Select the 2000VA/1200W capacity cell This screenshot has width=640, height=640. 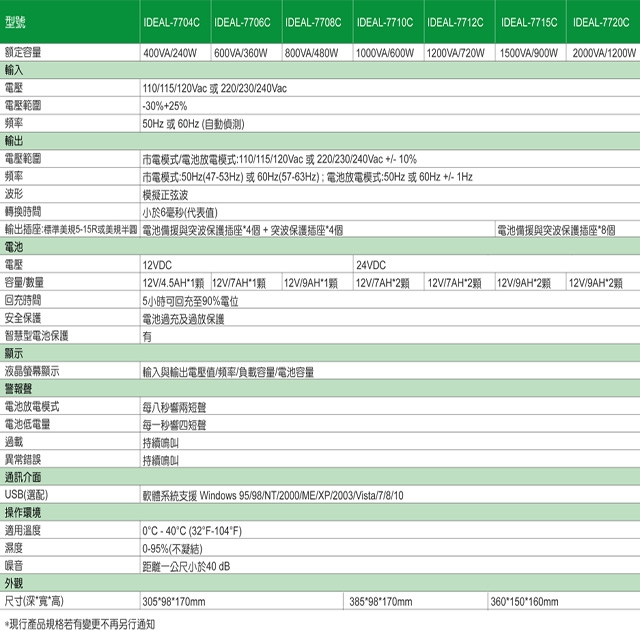603,51
